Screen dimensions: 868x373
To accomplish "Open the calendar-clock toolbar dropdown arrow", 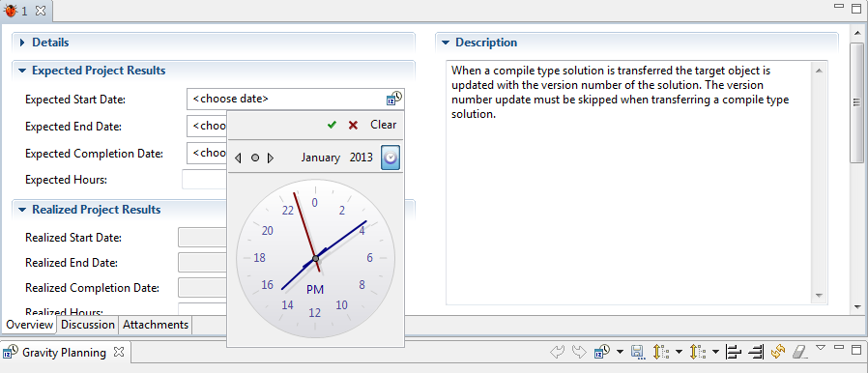I will 620,352.
